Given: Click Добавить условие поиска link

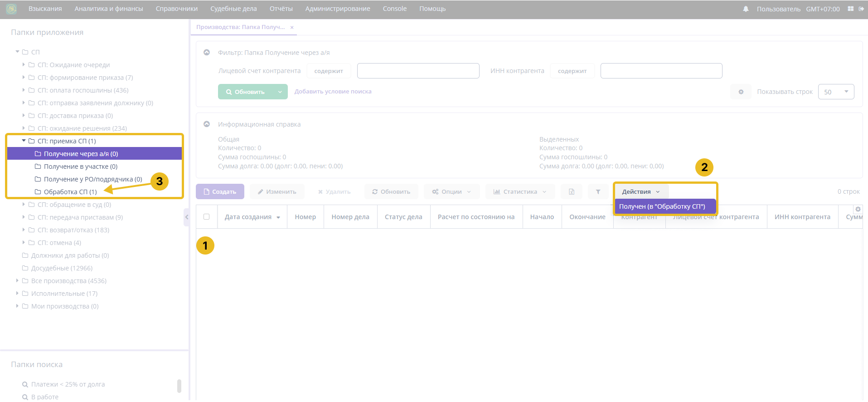Looking at the screenshot, I should click(333, 92).
